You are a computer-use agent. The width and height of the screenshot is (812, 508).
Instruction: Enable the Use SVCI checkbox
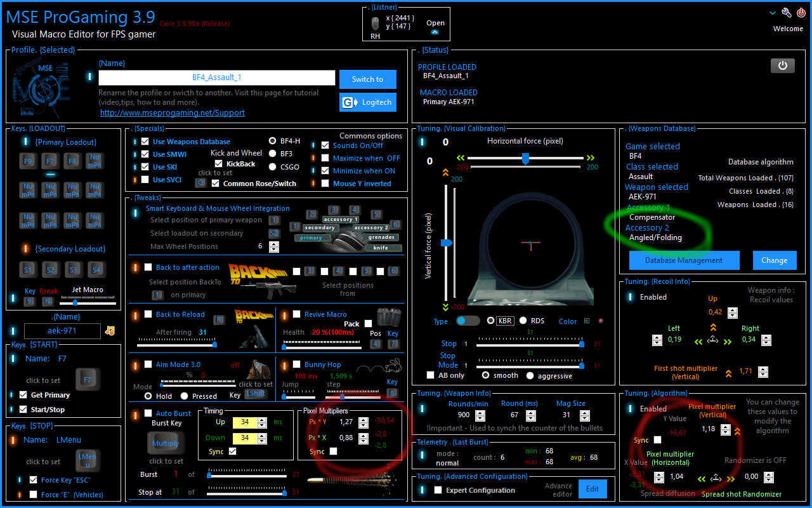pos(145,180)
